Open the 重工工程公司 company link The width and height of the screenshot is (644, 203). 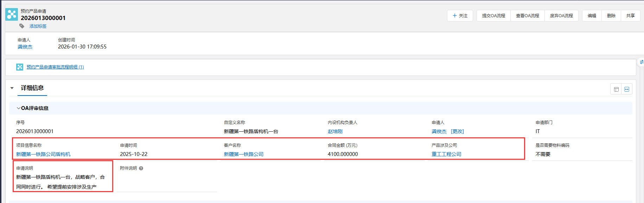[446, 154]
